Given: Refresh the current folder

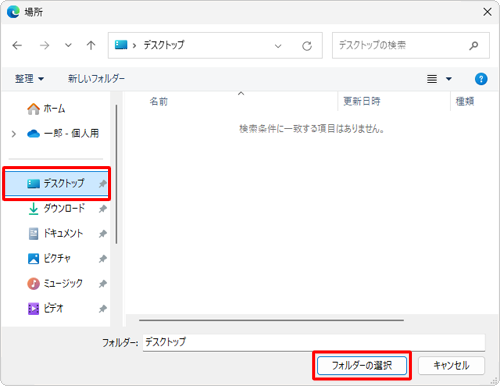Looking at the screenshot, I should [x=307, y=46].
